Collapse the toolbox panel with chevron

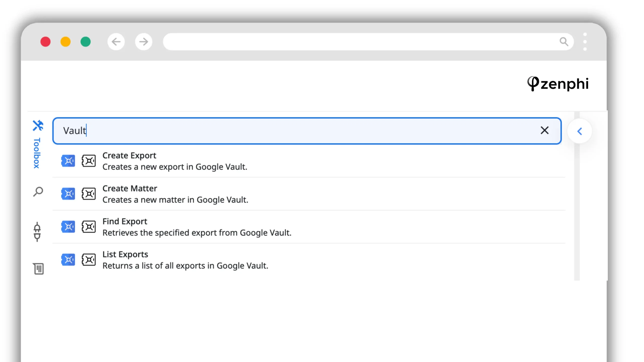[x=580, y=131]
